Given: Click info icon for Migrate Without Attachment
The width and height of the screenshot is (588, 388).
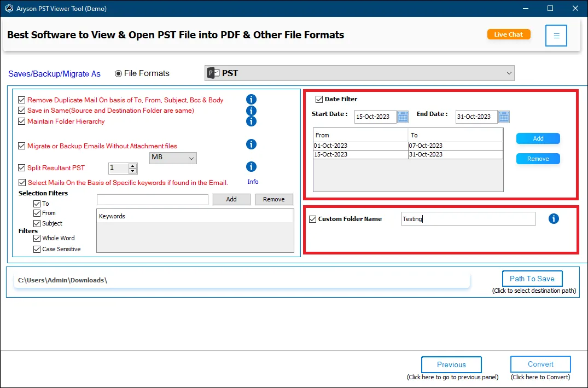Looking at the screenshot, I should 251,144.
